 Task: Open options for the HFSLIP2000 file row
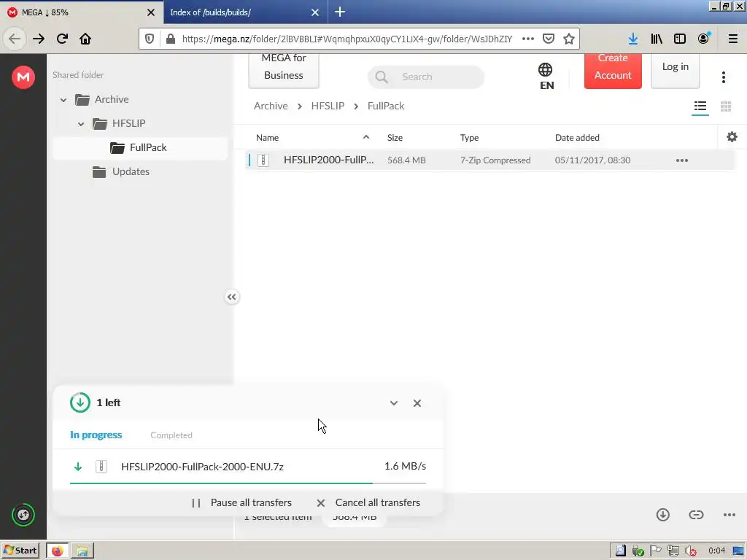click(682, 160)
